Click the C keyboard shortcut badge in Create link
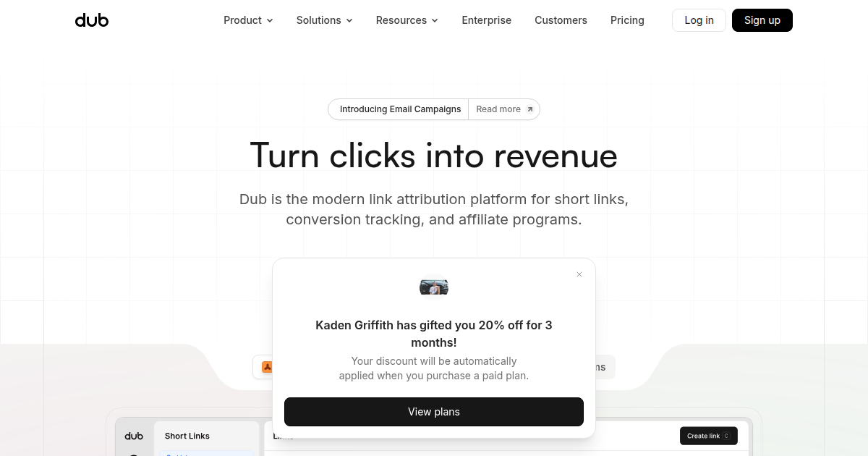This screenshot has height=456, width=868. point(726,436)
